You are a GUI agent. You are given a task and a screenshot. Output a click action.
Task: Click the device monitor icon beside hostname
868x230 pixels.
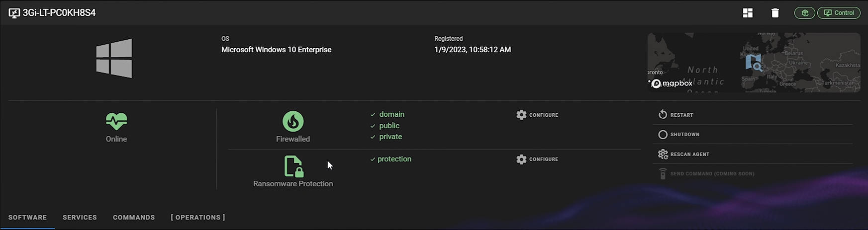tap(14, 13)
